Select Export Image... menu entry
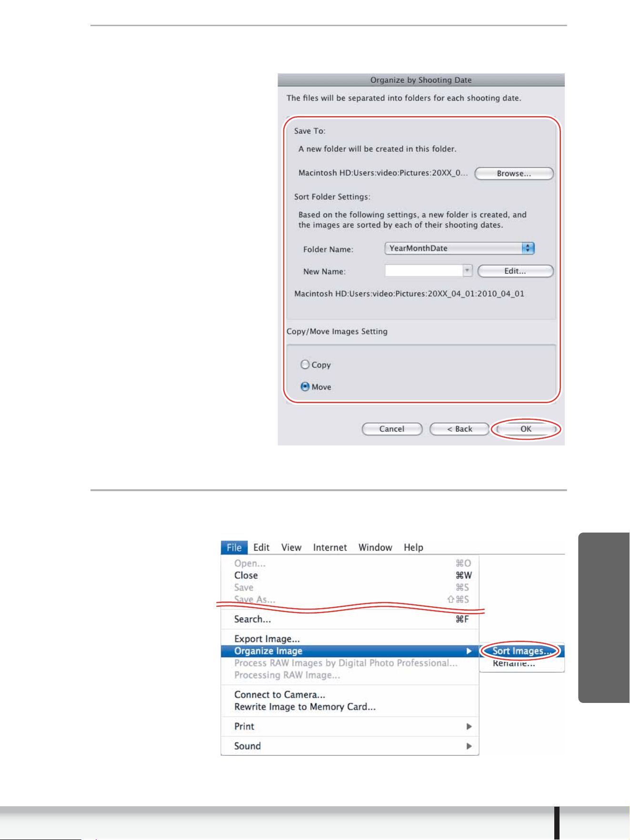 click(x=350, y=639)
